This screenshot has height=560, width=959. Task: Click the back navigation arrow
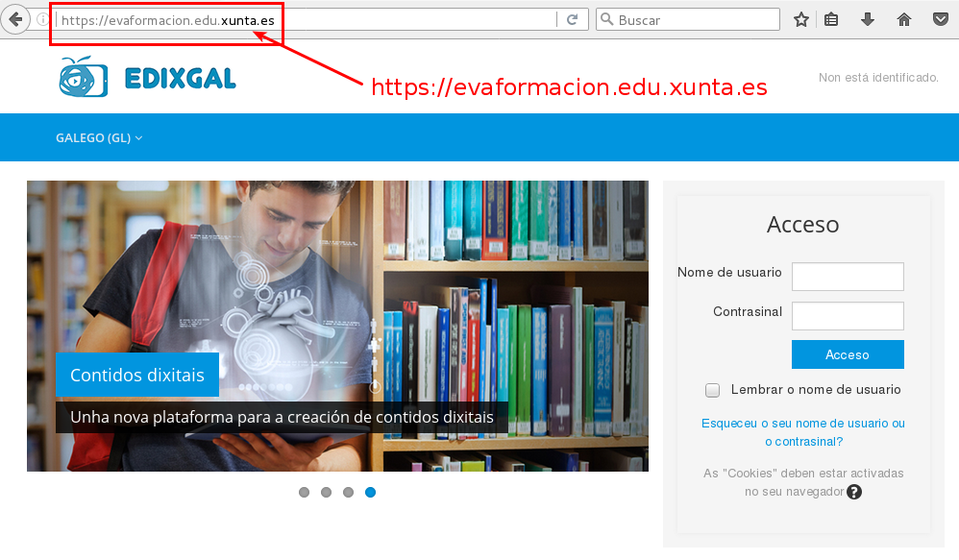tap(15, 18)
